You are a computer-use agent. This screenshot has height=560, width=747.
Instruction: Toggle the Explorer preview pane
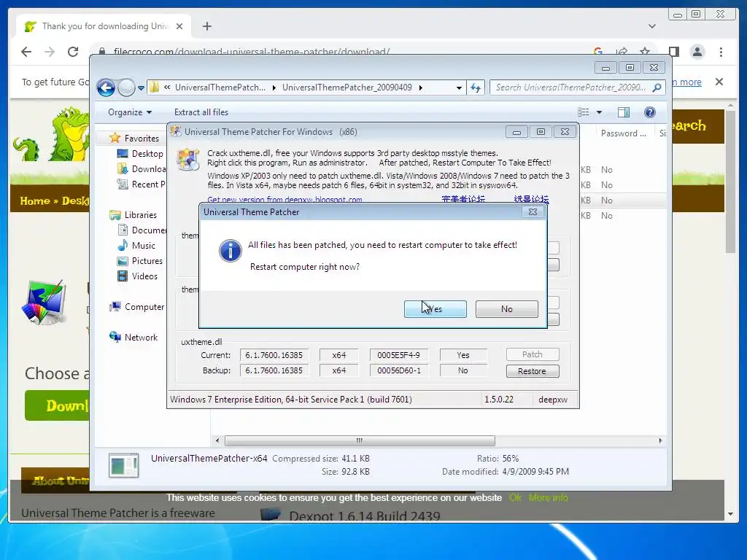[623, 112]
